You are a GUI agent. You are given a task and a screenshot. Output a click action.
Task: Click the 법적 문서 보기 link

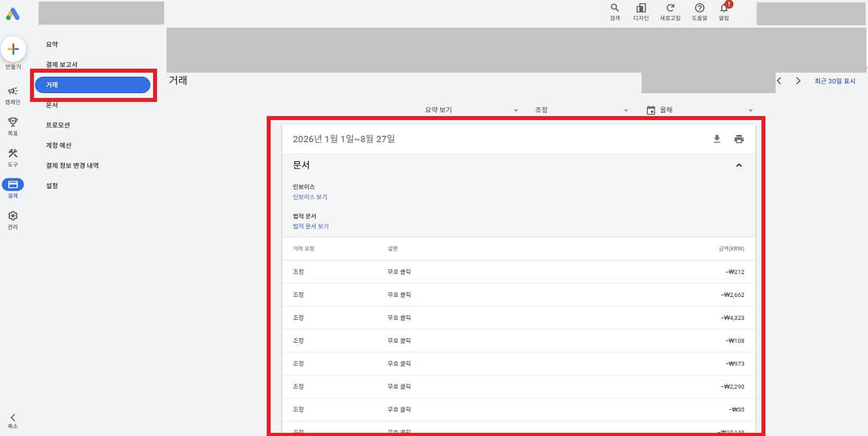311,226
